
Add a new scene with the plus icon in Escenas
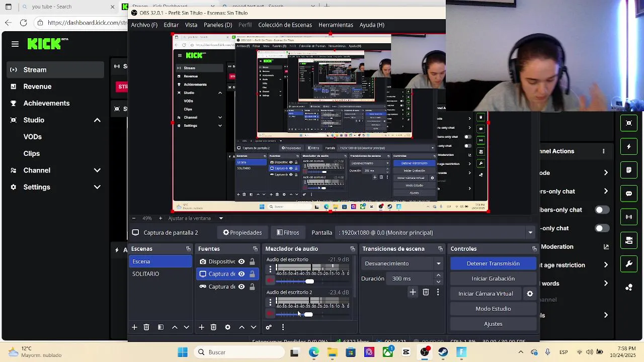pyautogui.click(x=134, y=327)
